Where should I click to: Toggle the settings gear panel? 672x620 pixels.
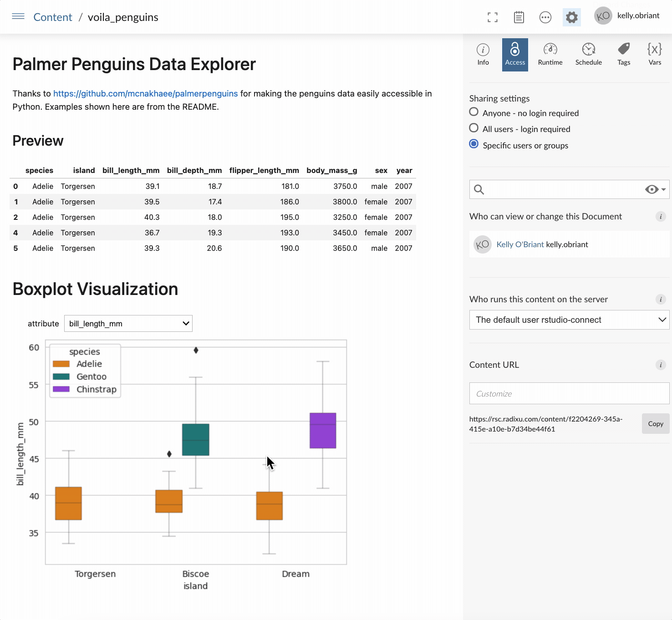pos(571,17)
